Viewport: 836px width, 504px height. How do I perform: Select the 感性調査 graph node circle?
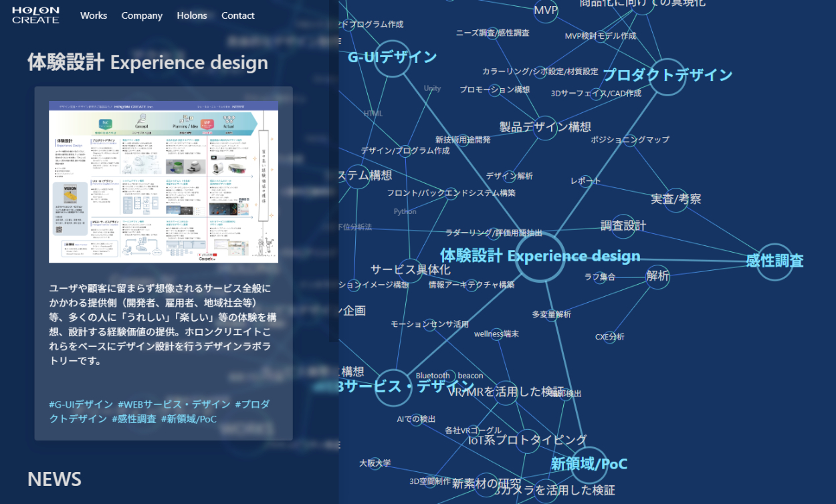point(774,261)
